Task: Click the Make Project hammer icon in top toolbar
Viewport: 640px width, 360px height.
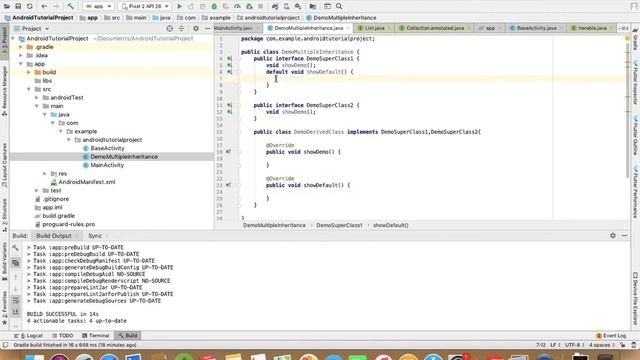Action: pyautogui.click(x=71, y=7)
